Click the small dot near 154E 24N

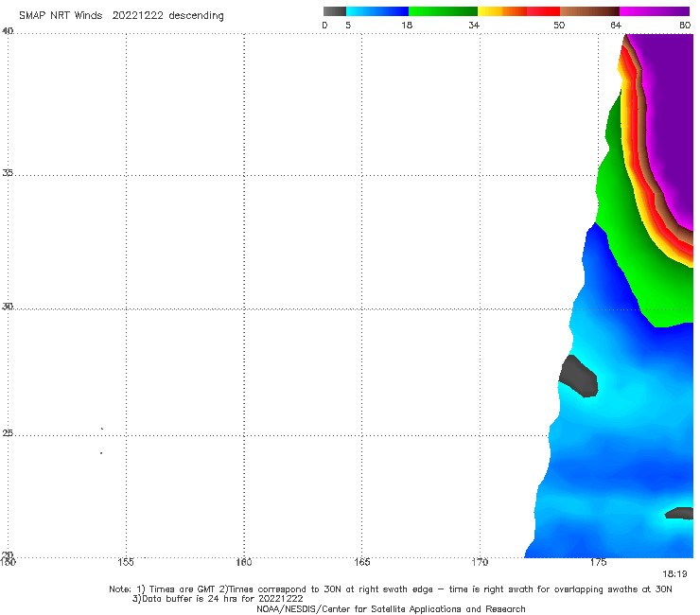[x=101, y=453]
